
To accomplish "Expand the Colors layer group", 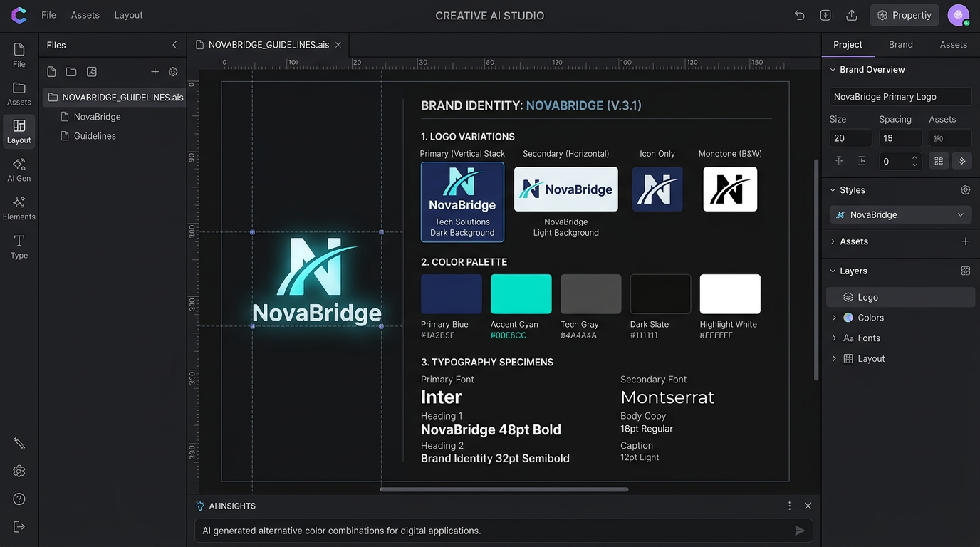I will pos(834,318).
